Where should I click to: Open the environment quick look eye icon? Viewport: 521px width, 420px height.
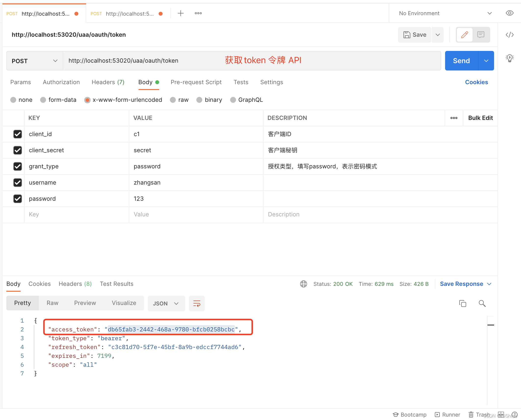coord(509,13)
